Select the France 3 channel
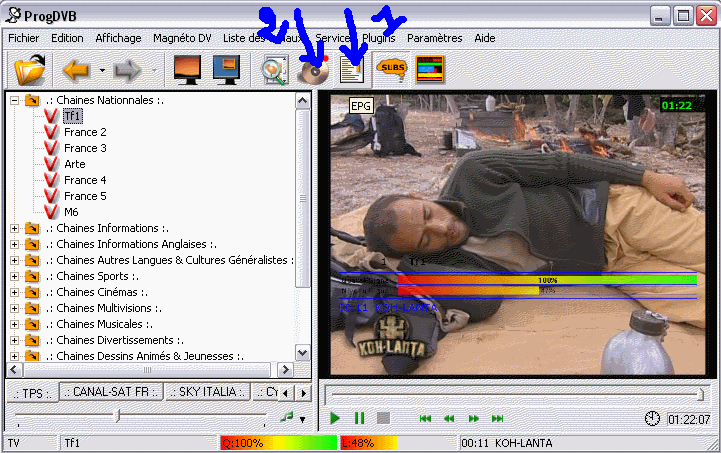The image size is (721, 453). 85,148
